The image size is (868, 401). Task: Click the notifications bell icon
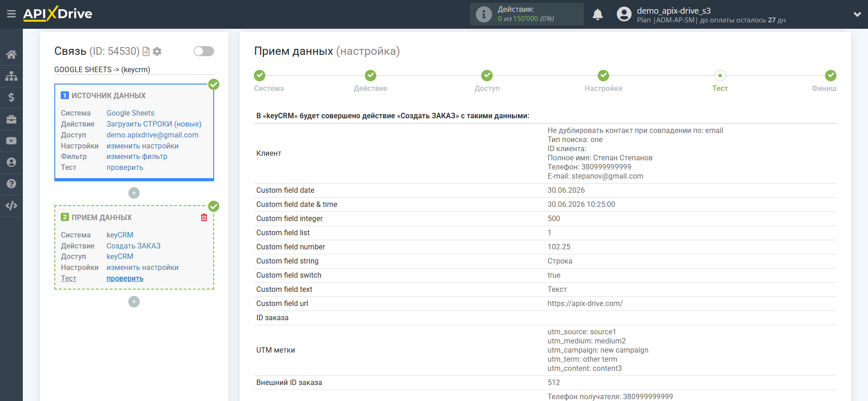(x=598, y=15)
